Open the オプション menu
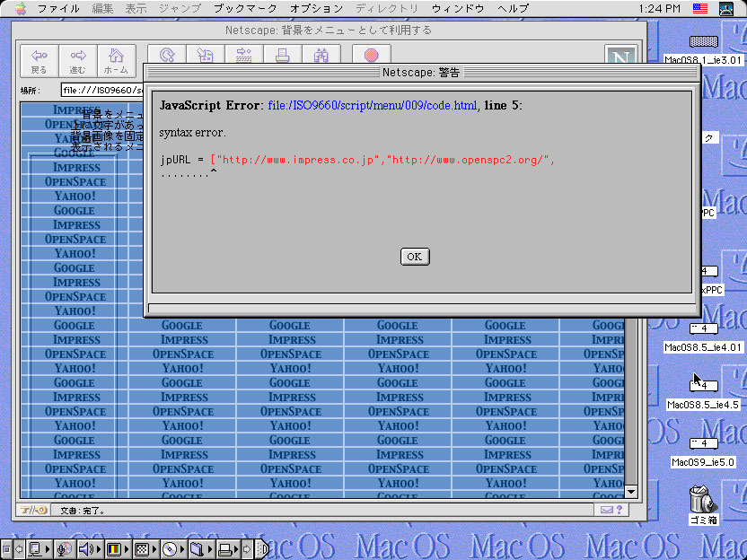This screenshot has width=747, height=560. (316, 9)
